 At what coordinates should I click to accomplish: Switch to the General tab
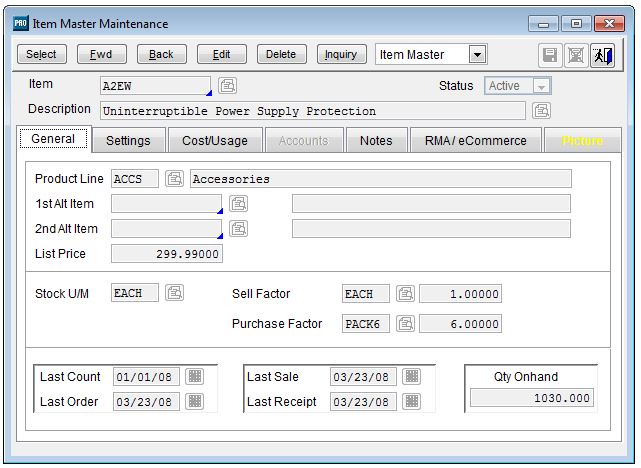(54, 139)
